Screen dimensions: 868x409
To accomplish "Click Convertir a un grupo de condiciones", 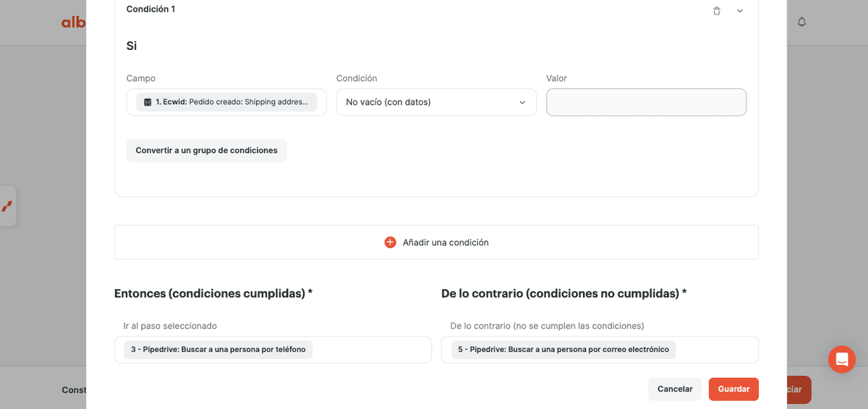I will [x=207, y=150].
